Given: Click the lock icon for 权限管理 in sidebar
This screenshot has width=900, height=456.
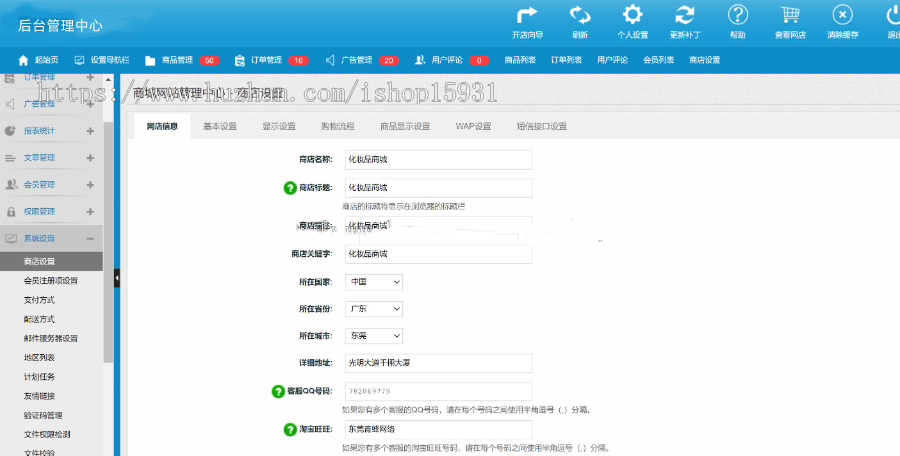Looking at the screenshot, I should (10, 212).
